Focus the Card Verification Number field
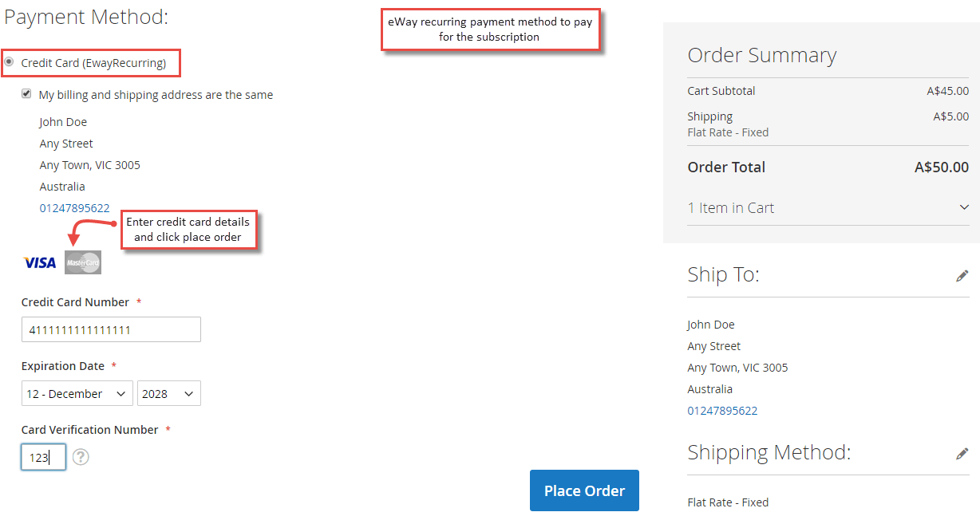Viewport: 980px width, 516px height. pyautogui.click(x=43, y=457)
